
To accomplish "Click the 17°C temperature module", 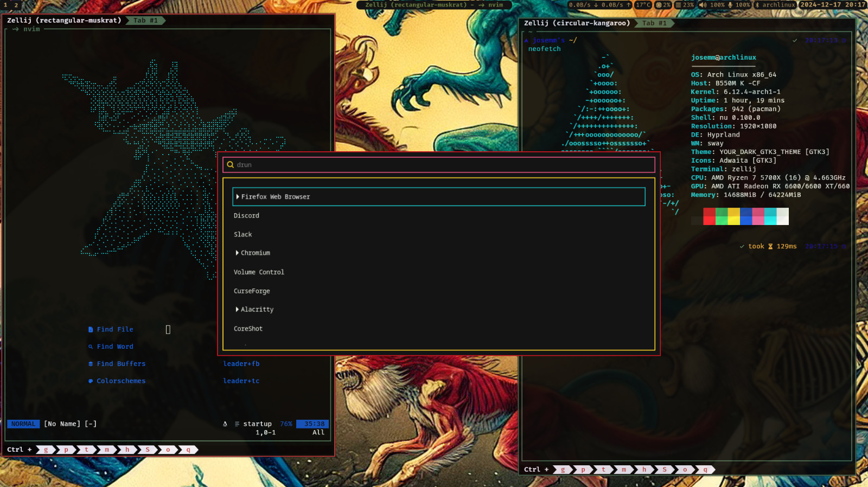I will click(643, 5).
